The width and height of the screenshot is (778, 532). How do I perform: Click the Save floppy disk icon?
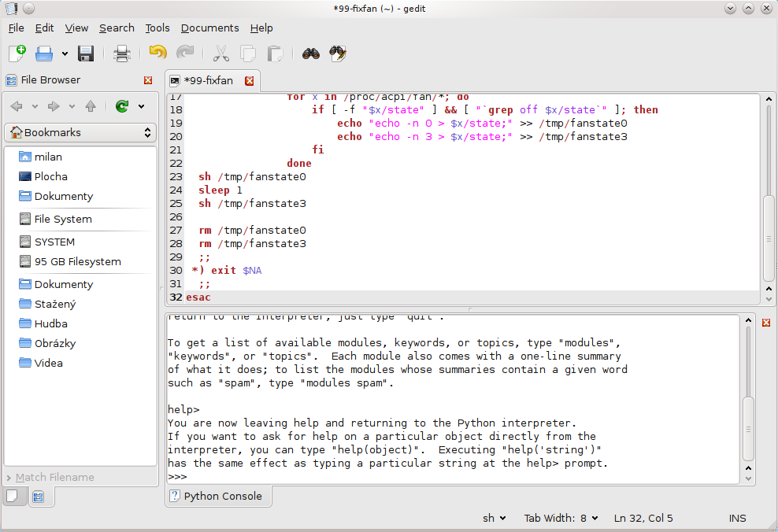[x=86, y=54]
